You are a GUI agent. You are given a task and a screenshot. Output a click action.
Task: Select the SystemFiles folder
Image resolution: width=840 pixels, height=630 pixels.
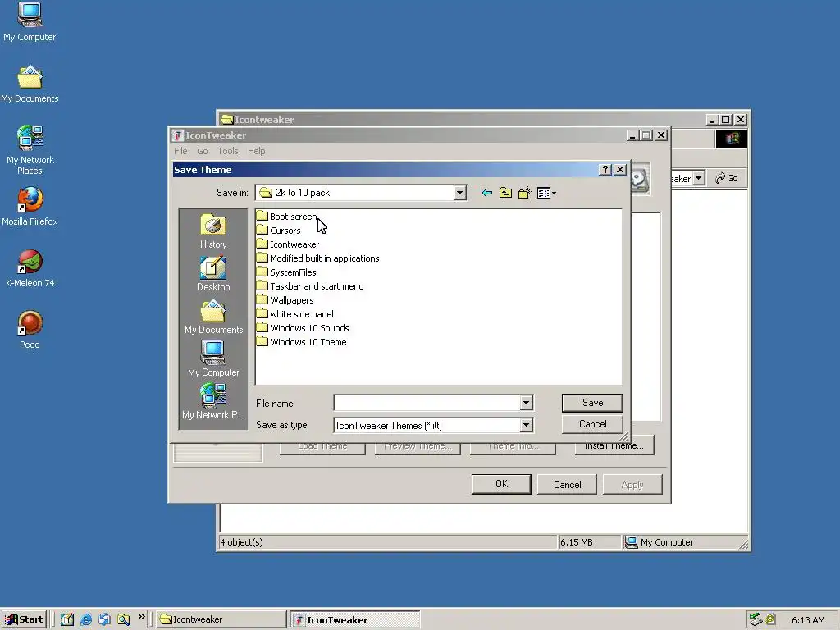click(x=286, y=272)
